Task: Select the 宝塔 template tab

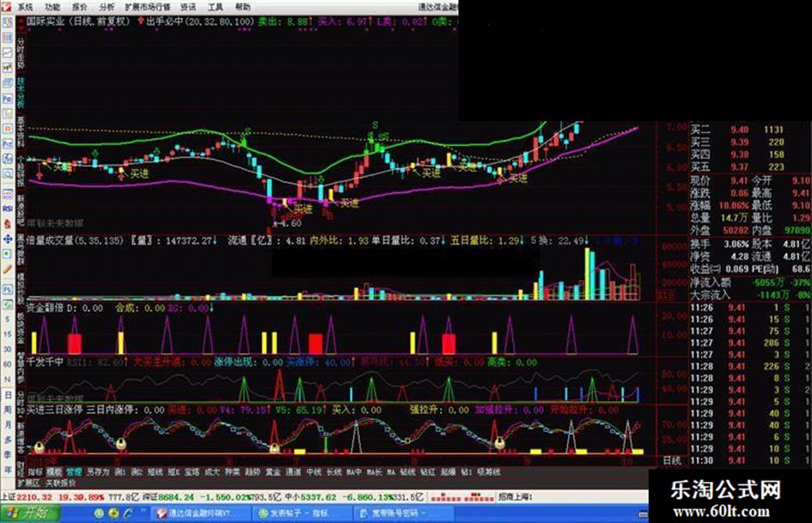Action: 192,471
